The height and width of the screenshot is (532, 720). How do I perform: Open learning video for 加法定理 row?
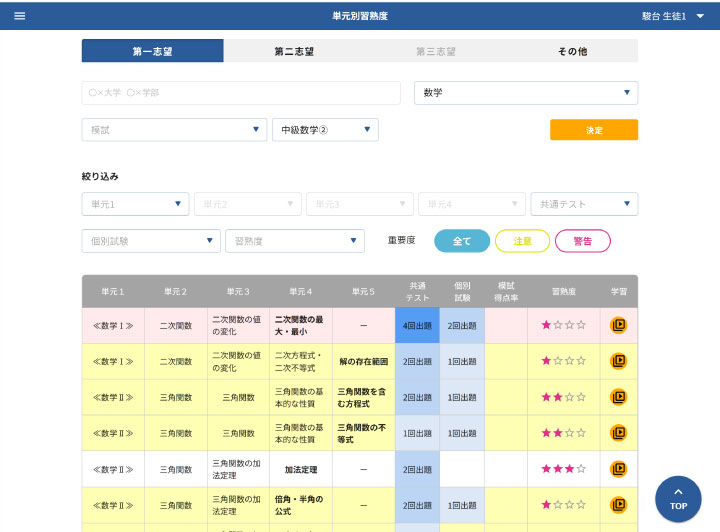[x=619, y=469]
